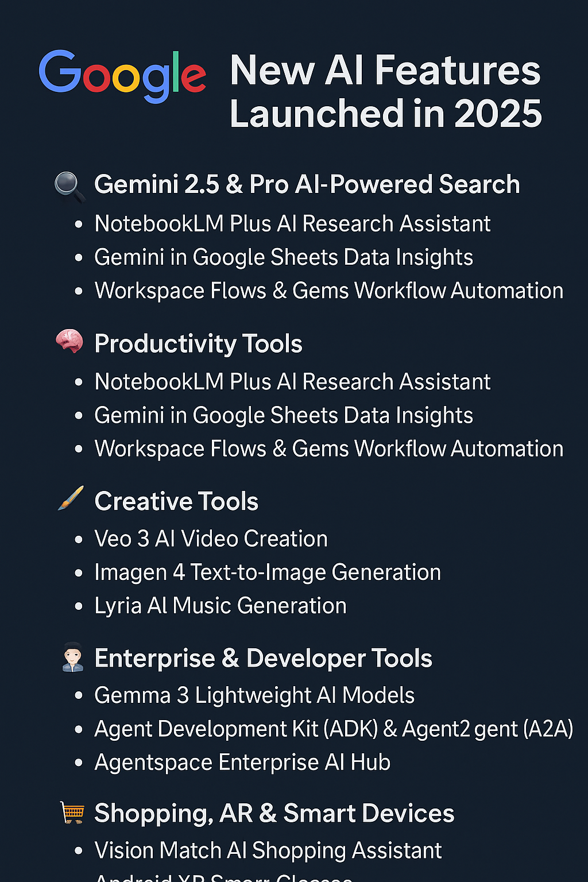Click "Veo 3 AI Video Creation" item
Image resolution: width=588 pixels, height=882 pixels.
click(211, 539)
